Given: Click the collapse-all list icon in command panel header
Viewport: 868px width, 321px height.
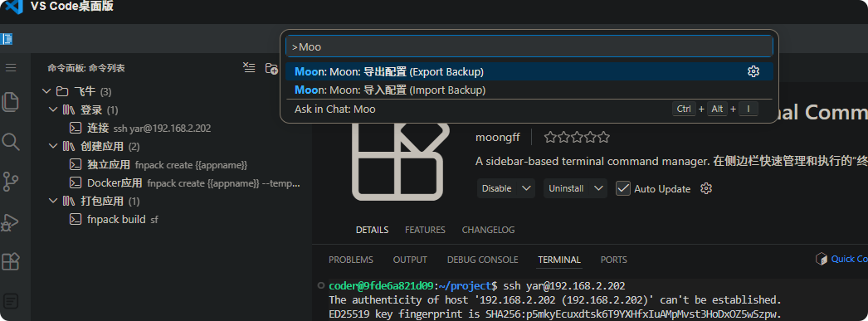Looking at the screenshot, I should tap(250, 67).
